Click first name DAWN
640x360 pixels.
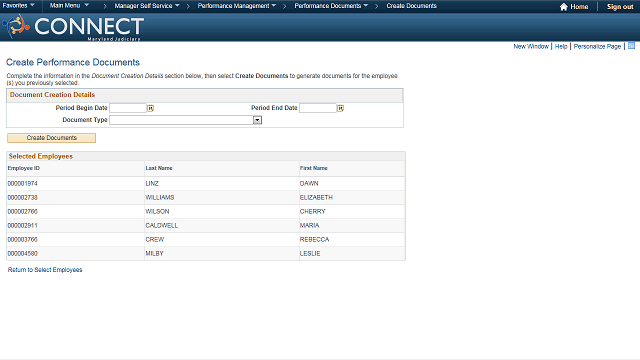pyautogui.click(x=309, y=184)
